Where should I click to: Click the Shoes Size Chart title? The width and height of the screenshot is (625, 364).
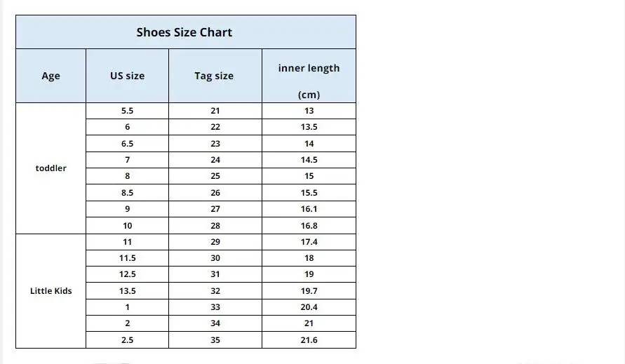click(x=184, y=32)
